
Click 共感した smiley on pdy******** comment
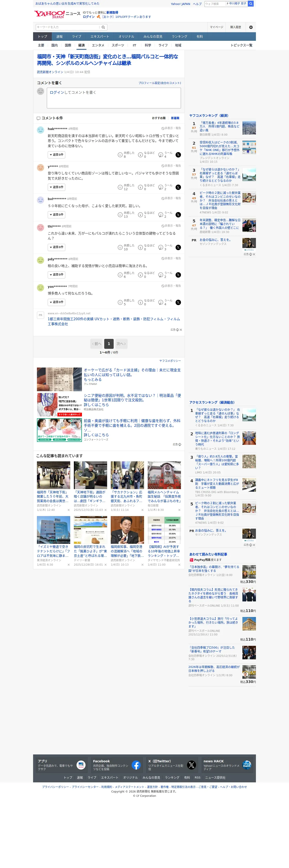pos(120,275)
